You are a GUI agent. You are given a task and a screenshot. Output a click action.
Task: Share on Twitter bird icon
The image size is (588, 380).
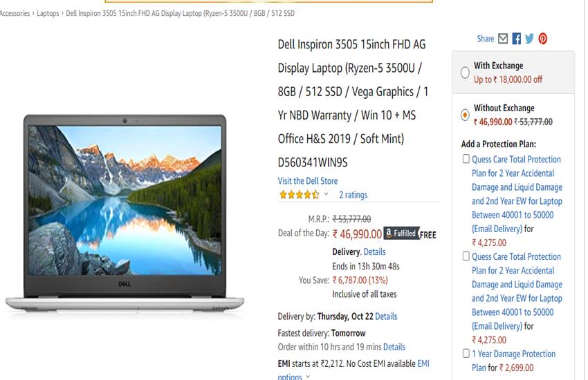(529, 39)
